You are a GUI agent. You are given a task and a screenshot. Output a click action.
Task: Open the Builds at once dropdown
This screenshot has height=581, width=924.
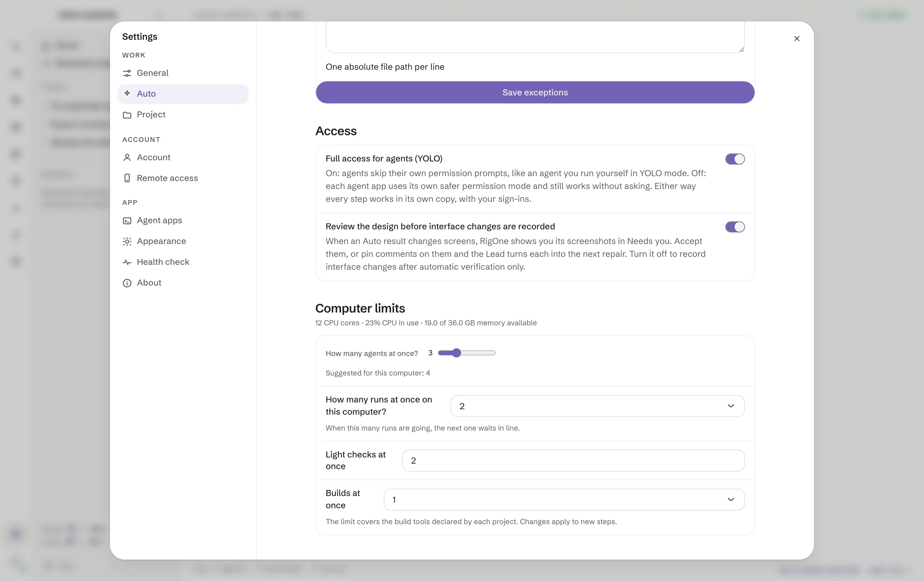click(564, 500)
